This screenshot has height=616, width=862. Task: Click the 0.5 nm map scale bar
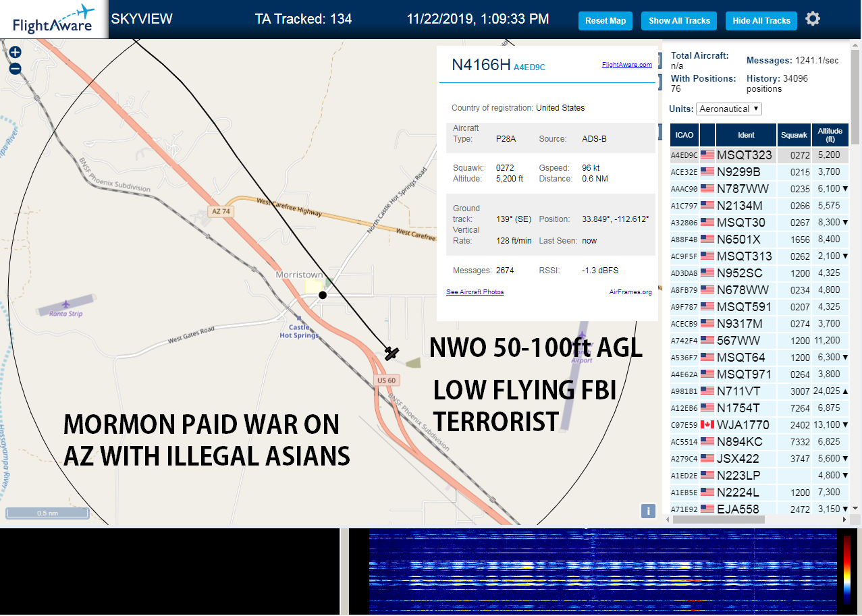[47, 513]
